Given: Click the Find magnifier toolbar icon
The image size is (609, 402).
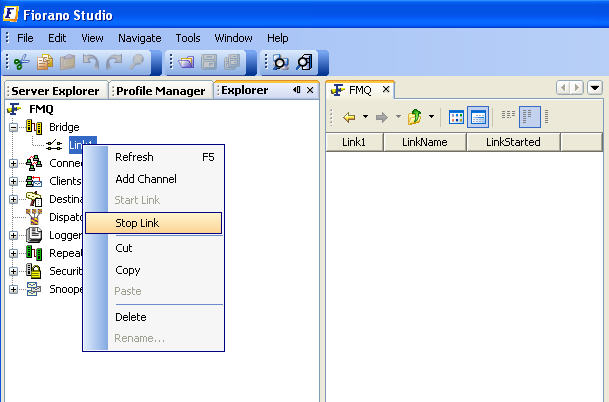Looking at the screenshot, I should point(136,62).
